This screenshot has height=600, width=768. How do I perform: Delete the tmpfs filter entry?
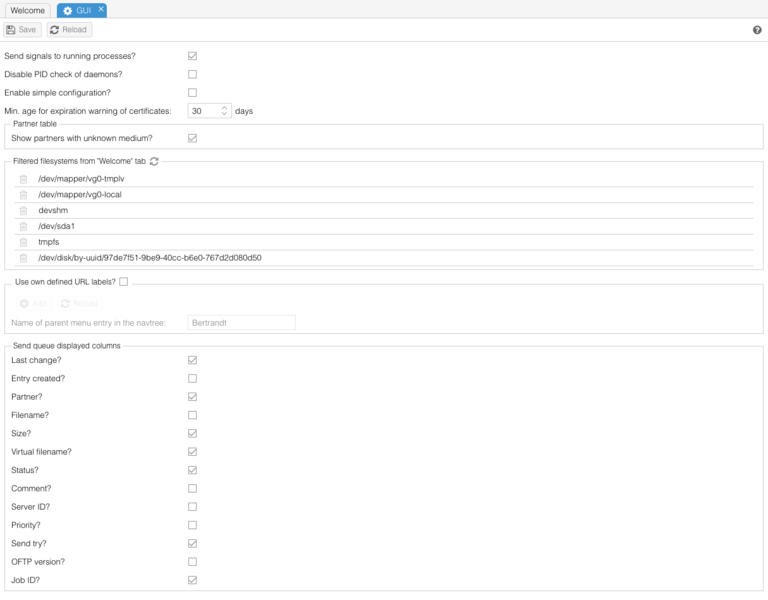tap(23, 242)
